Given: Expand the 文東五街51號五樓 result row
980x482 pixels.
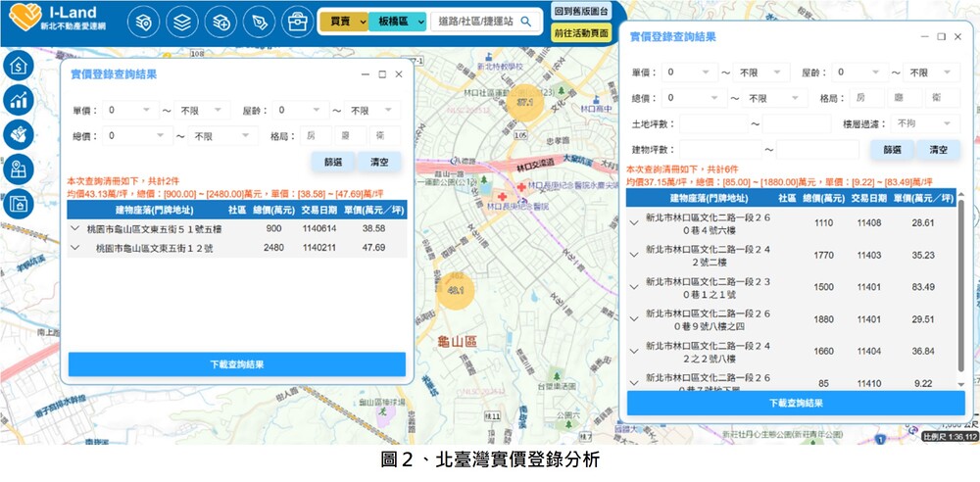Looking at the screenshot, I should tap(76, 228).
